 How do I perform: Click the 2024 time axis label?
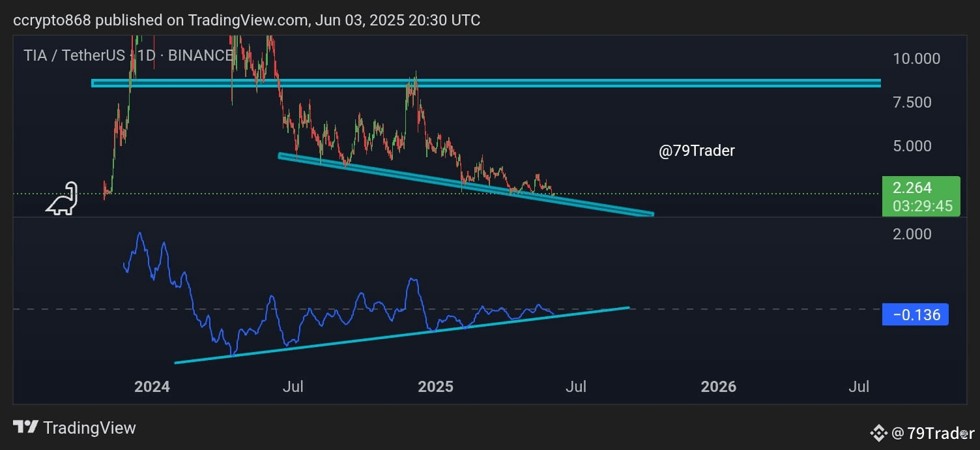point(152,387)
